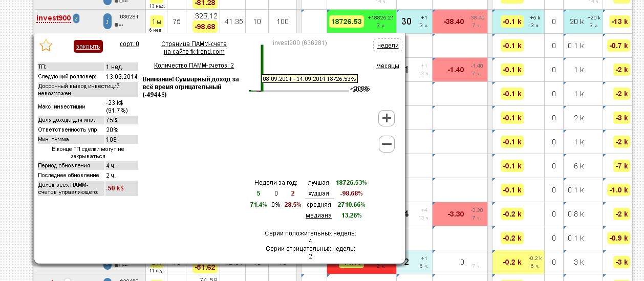The image size is (644, 281).
Task: Zoom out the chart with minus button
Action: click(x=387, y=144)
